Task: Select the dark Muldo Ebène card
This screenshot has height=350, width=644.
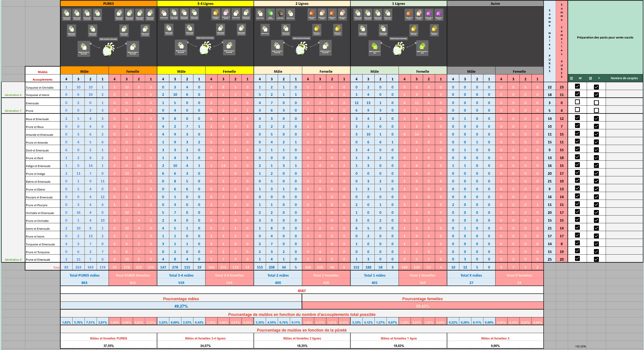Action: tap(281, 15)
